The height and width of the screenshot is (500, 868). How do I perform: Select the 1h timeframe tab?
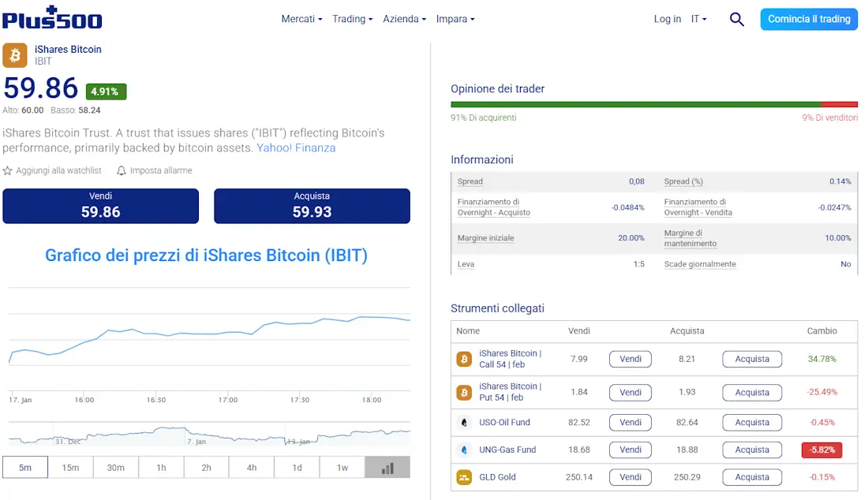161,468
